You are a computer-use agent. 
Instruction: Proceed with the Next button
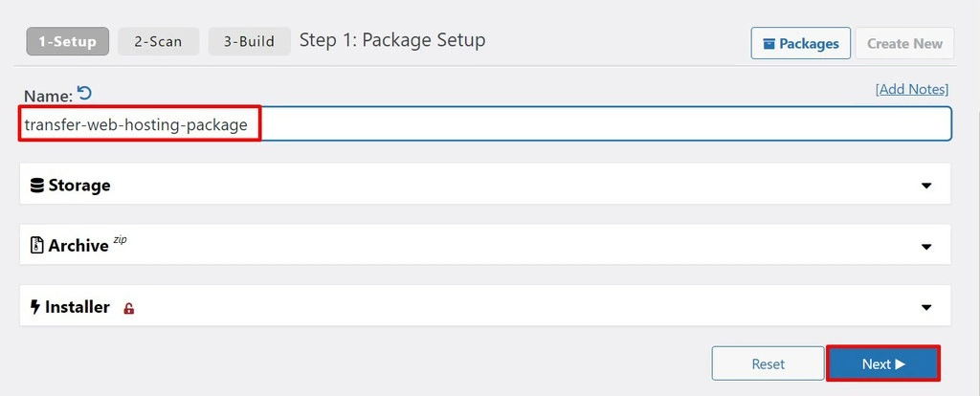click(x=882, y=363)
